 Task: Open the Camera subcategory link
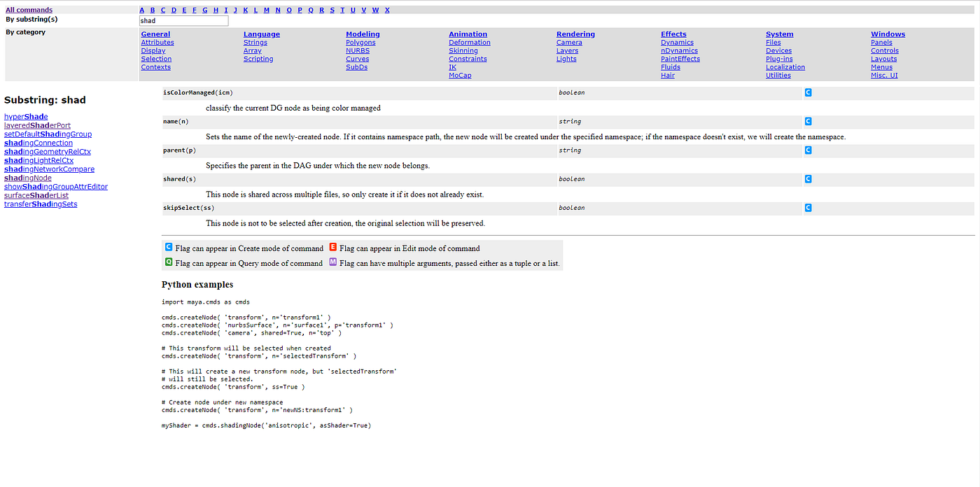[569, 42]
